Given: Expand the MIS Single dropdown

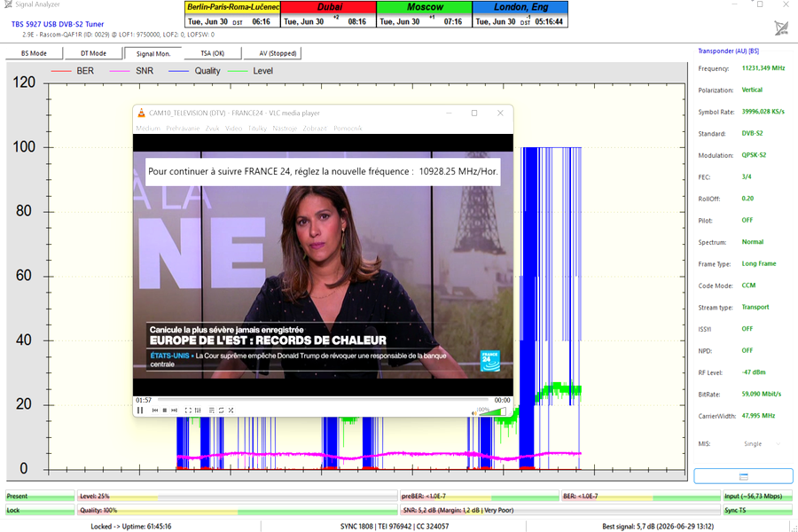Looking at the screenshot, I should pos(762,444).
